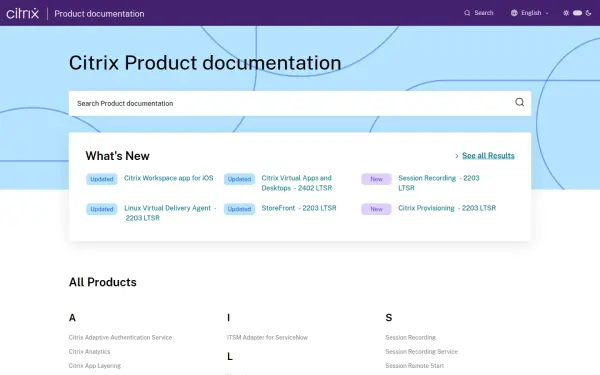Image resolution: width=600 pixels, height=375 pixels.
Task: Click the search field magnifier icon
Action: click(x=519, y=102)
